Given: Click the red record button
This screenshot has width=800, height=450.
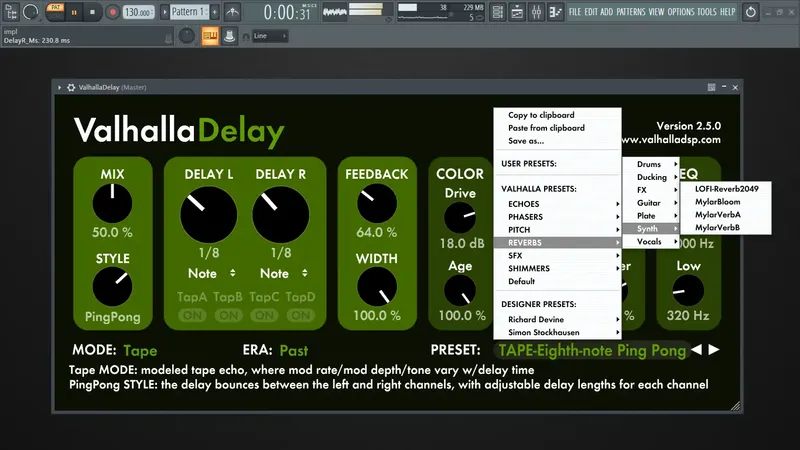Looking at the screenshot, I should (x=112, y=12).
